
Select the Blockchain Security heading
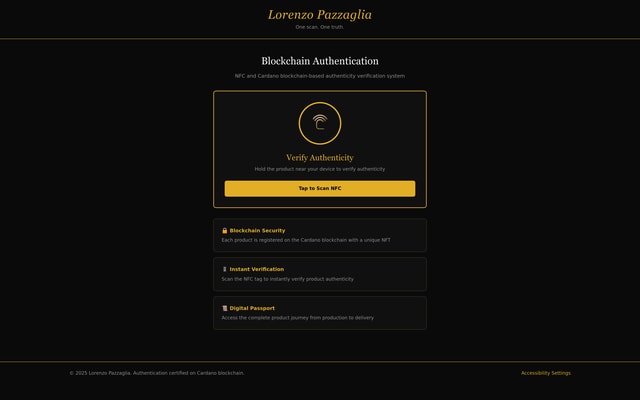tap(257, 231)
